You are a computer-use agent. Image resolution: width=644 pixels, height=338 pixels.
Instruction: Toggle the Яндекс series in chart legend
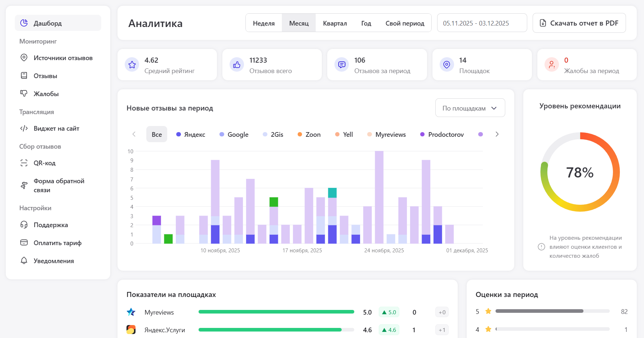click(x=191, y=134)
